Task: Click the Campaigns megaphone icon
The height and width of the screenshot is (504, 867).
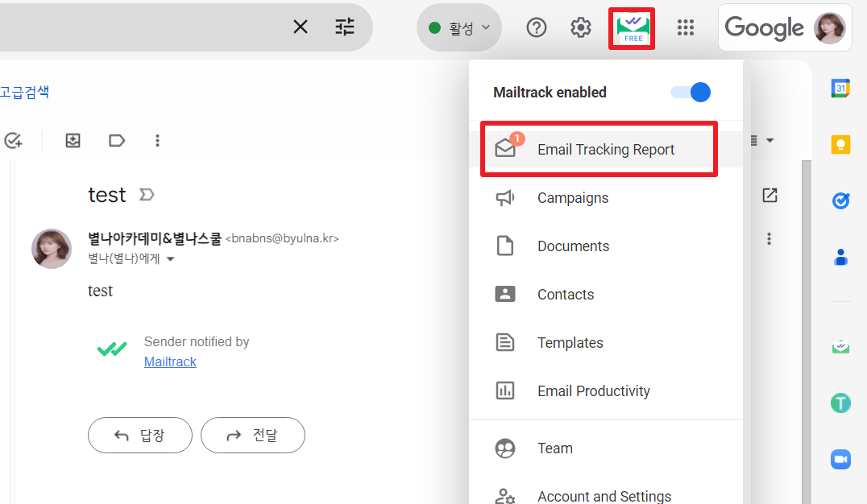Action: (x=505, y=198)
